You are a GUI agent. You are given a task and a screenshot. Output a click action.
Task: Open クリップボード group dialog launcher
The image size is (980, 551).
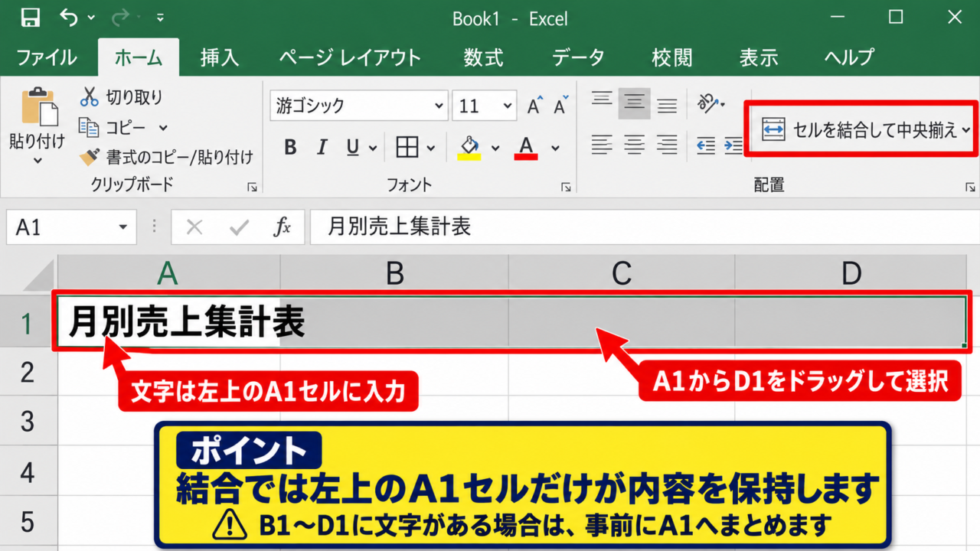click(251, 187)
